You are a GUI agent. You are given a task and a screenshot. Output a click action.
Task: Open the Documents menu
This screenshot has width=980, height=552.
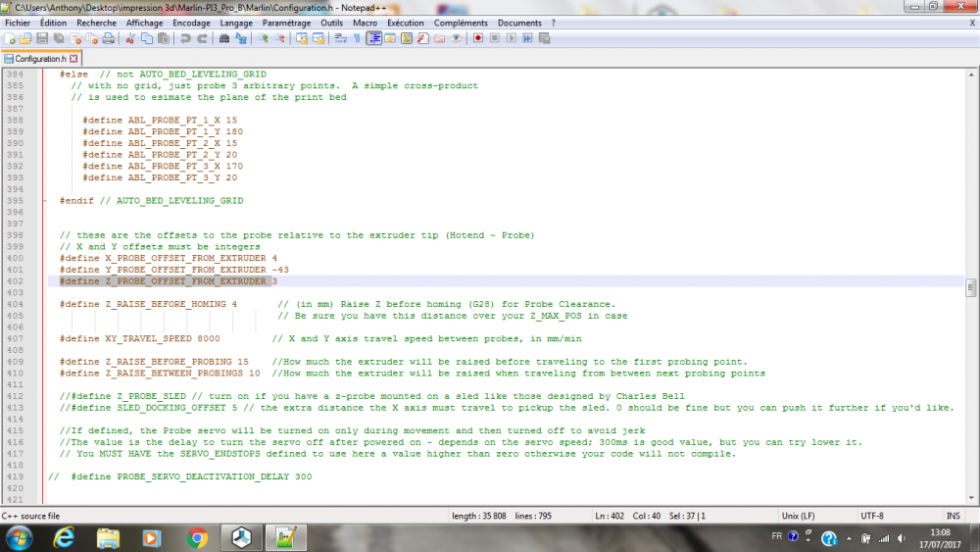point(519,23)
